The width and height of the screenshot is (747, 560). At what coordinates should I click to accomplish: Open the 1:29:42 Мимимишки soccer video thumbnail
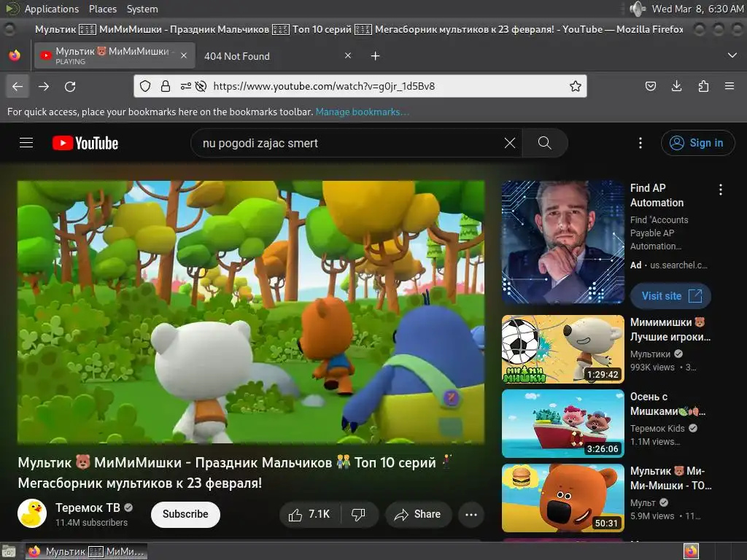click(562, 349)
